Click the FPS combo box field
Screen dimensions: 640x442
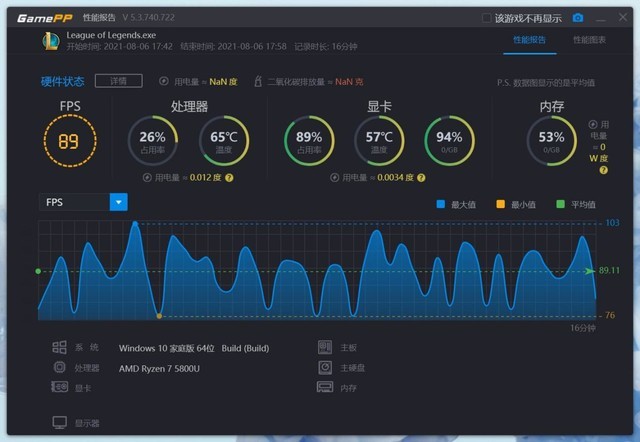pos(74,202)
